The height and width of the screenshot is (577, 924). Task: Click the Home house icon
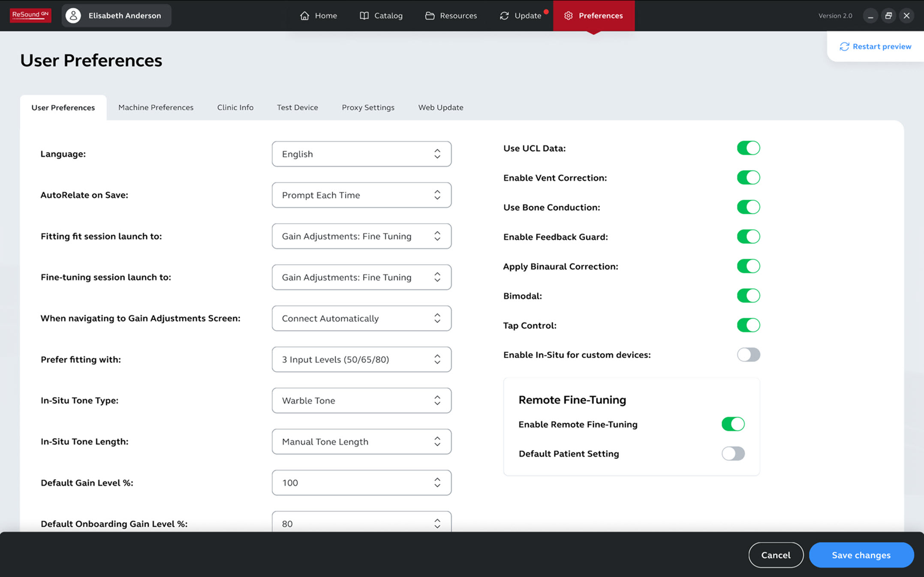point(304,15)
